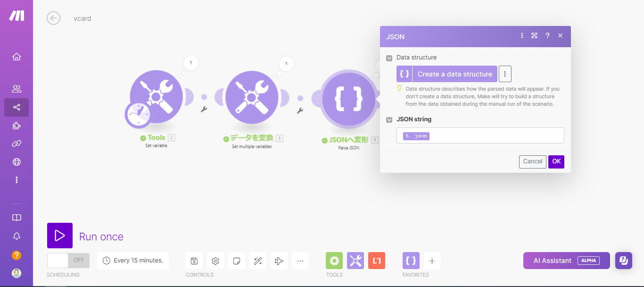Select the orange Text Parser tools icon
The image size is (644, 287).
(x=376, y=260)
